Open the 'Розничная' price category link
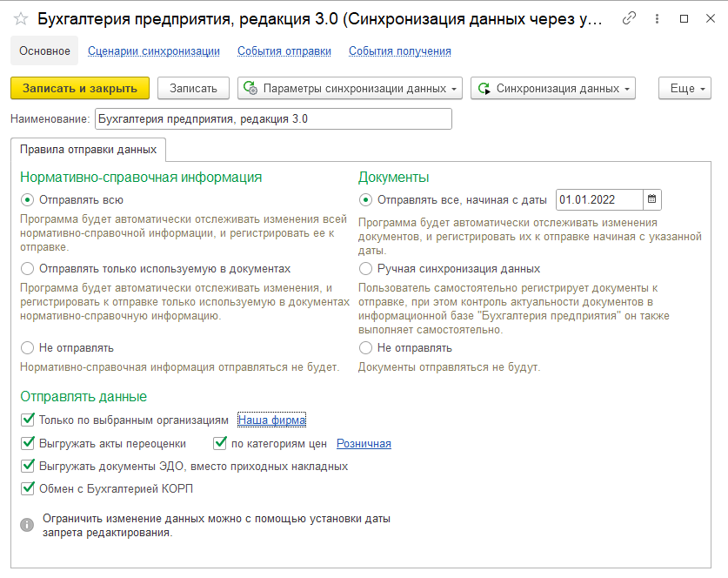The height and width of the screenshot is (578, 728). (364, 444)
